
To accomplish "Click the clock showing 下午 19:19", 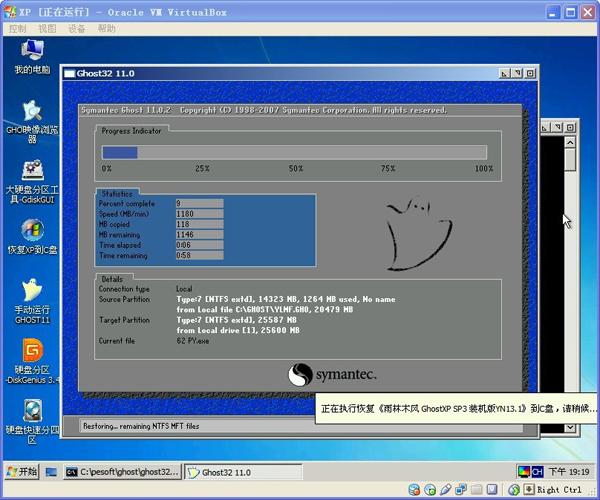I will (x=569, y=472).
